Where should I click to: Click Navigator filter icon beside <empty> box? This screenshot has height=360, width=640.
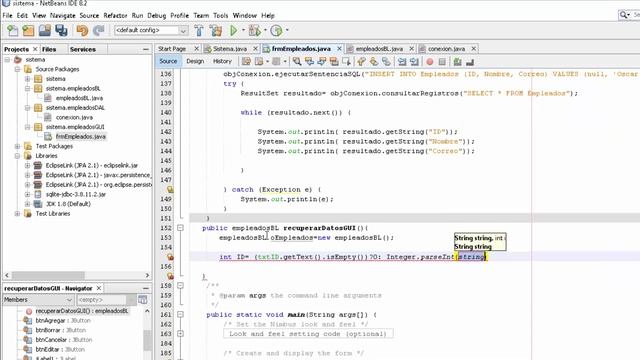142,300
